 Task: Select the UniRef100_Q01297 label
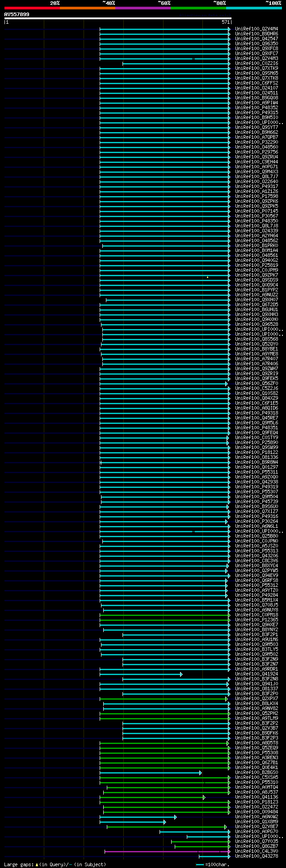pyautogui.click(x=257, y=467)
